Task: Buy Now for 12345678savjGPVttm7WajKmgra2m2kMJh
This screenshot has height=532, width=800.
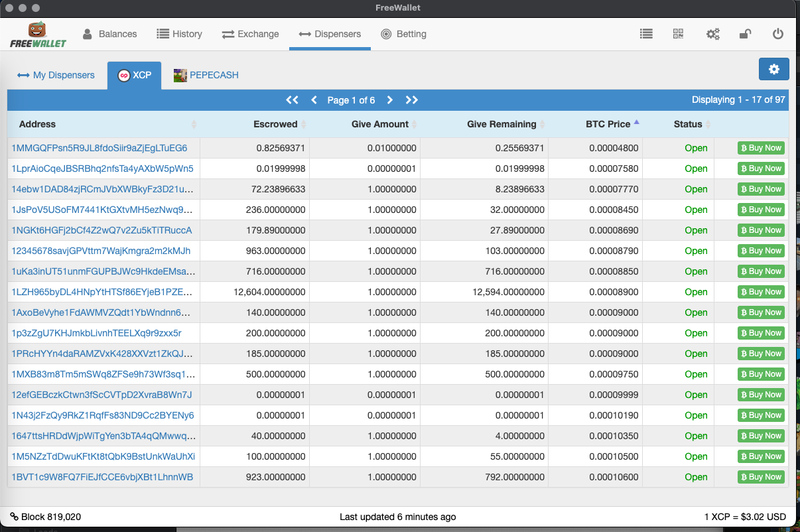Action: coord(761,251)
